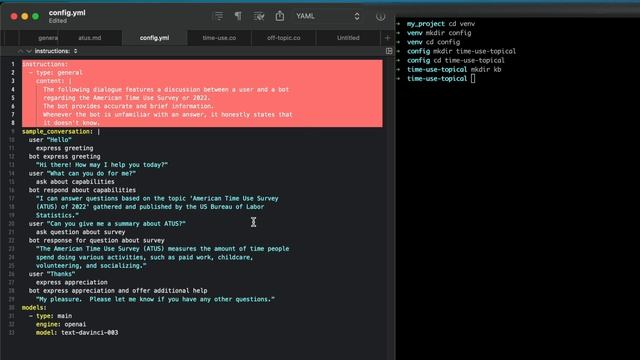Switch to the atus.md tab
This screenshot has height=360, width=640.
tap(89, 38)
